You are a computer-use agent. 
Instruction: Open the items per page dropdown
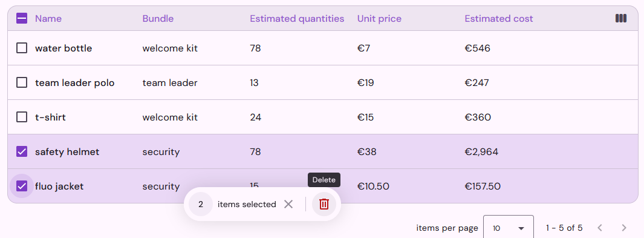(509, 228)
